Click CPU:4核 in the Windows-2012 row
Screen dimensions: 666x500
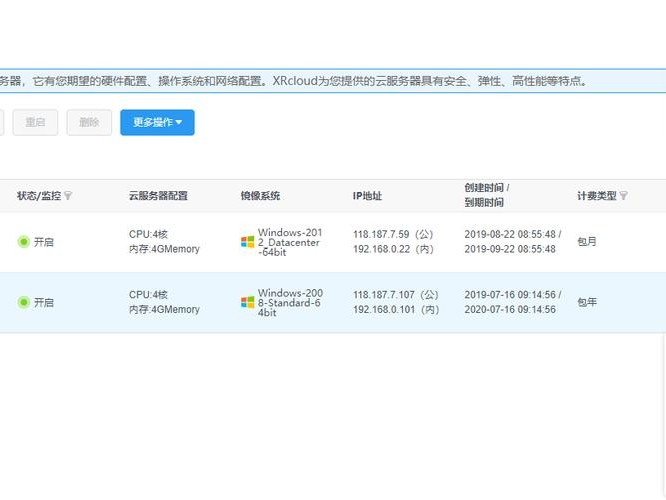click(x=148, y=234)
